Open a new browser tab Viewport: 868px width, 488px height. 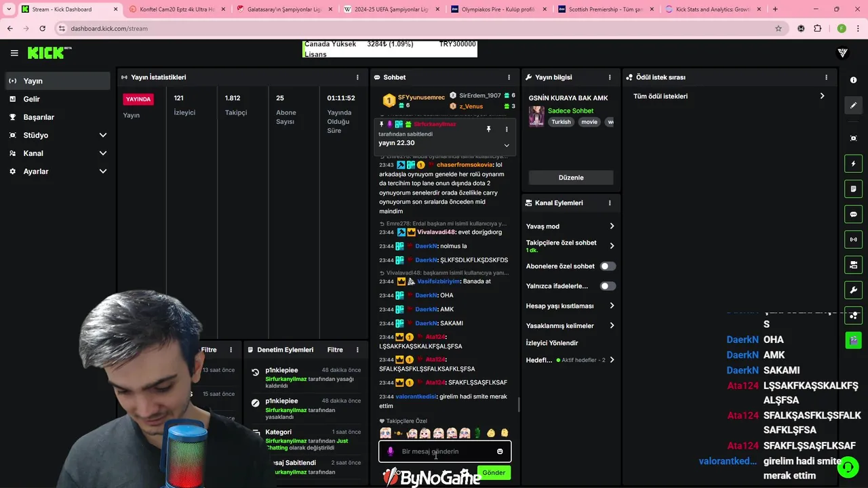(x=775, y=9)
